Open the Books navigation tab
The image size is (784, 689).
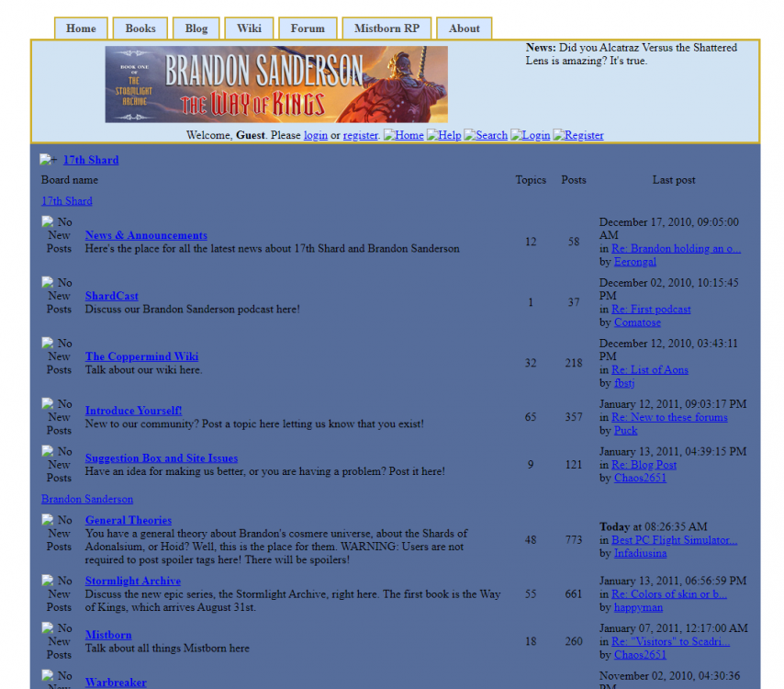140,28
